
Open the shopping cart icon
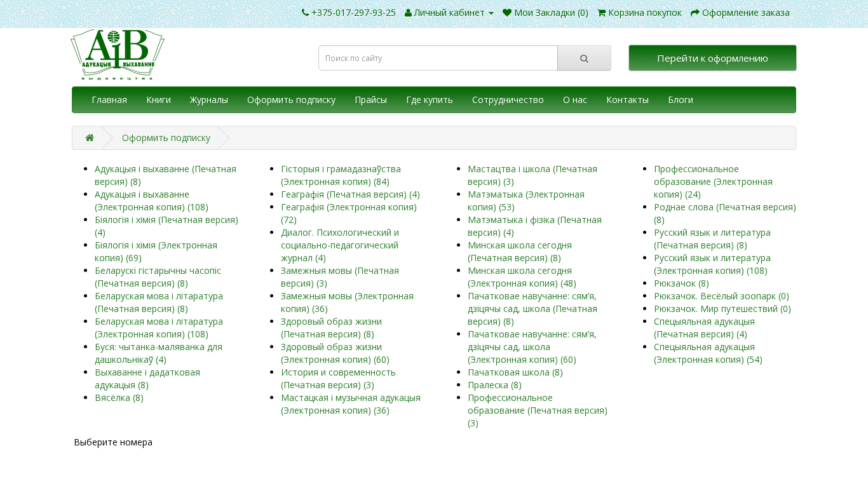601,13
